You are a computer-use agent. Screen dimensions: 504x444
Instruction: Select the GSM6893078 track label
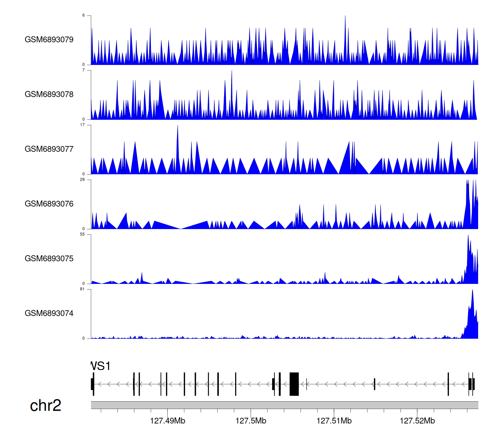pos(49,95)
